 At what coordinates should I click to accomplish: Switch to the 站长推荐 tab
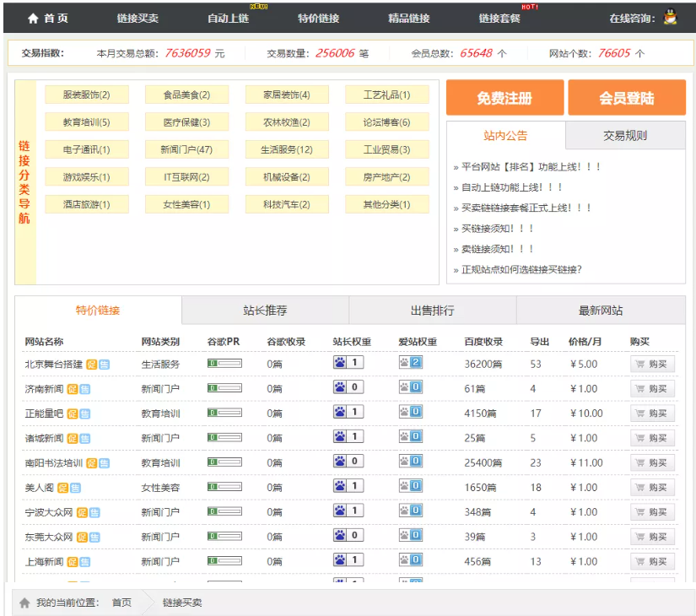coord(264,311)
